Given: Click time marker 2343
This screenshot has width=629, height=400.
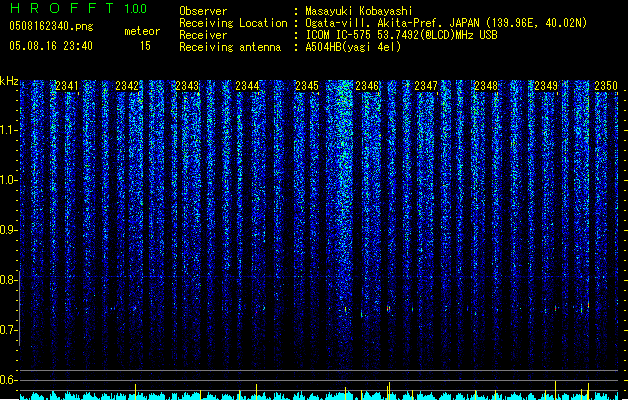Looking at the screenshot, I should click(x=187, y=86).
